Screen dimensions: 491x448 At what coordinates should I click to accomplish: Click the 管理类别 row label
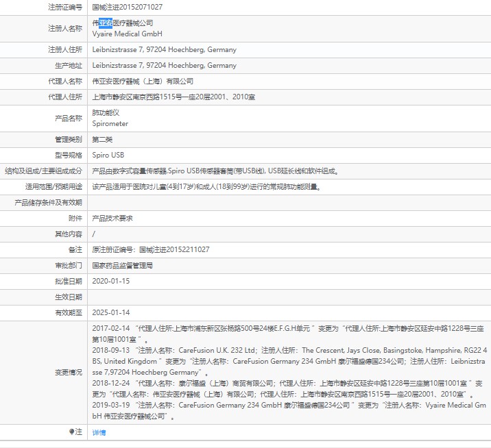click(69, 140)
